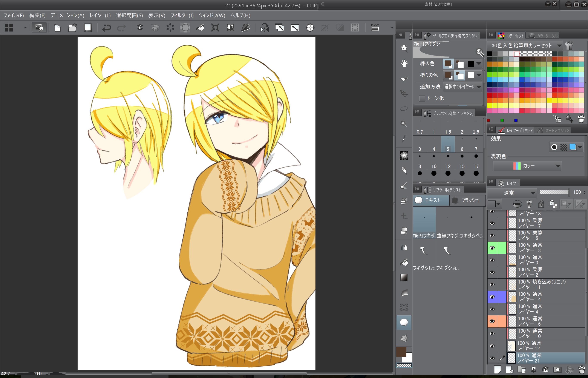Select the フラッシュ sub tool group
This screenshot has width=588, height=378.
(467, 200)
